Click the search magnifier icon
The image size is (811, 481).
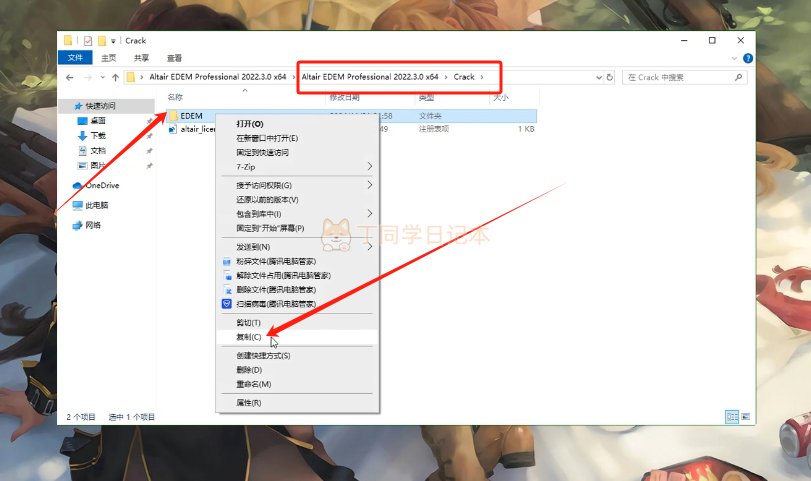738,78
